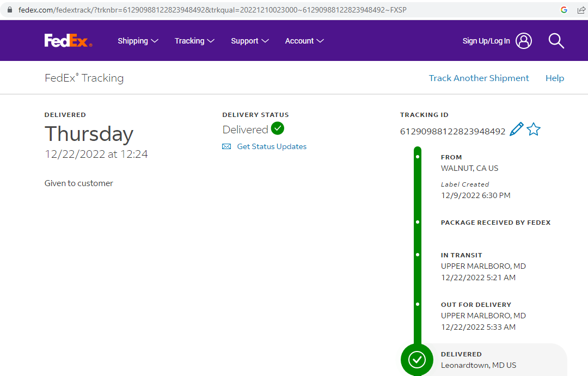
Task: Expand the Tracking dropdown menu
Action: pos(194,41)
